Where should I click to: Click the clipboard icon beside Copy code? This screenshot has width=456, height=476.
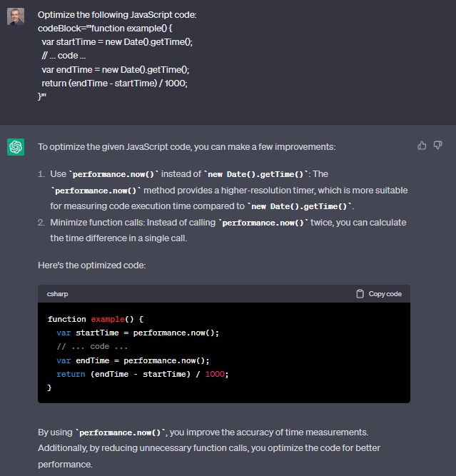point(360,294)
